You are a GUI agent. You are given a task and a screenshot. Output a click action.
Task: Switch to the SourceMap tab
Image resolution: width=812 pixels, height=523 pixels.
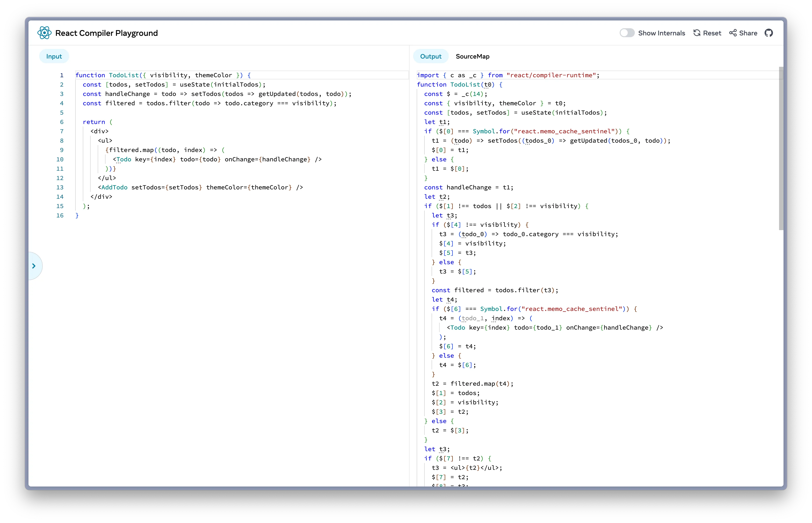[x=472, y=56]
